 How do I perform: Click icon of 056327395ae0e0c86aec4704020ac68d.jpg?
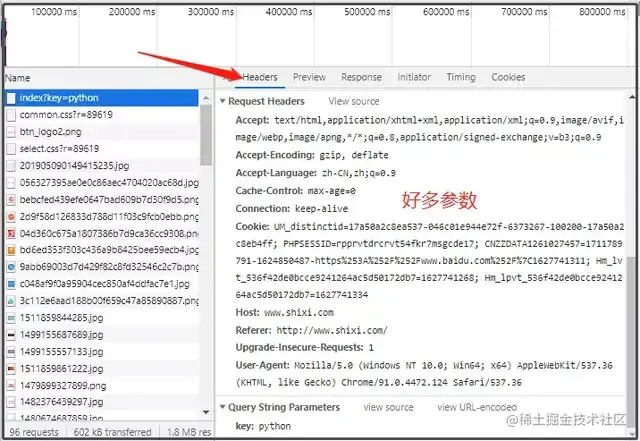point(11,183)
